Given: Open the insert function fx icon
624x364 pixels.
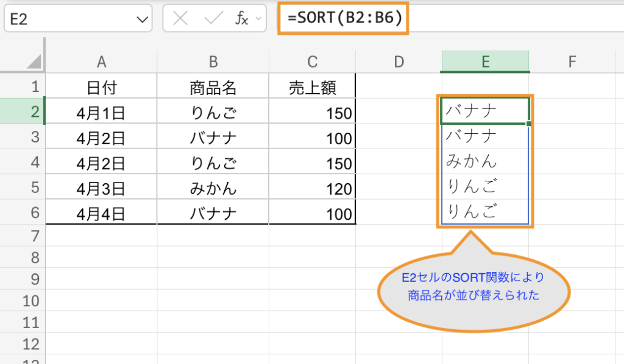Looking at the screenshot, I should (x=242, y=19).
